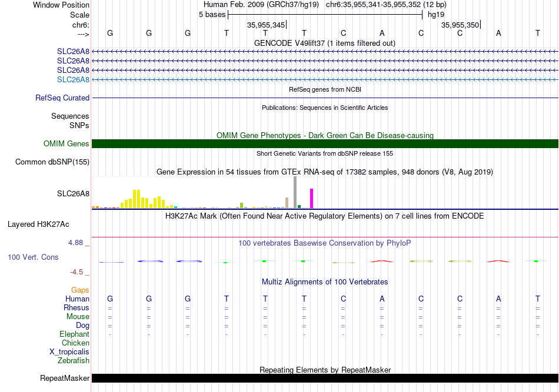Click the 4.88 PhyloP upper scale value
Image resolution: width=559 pixels, height=392 pixels.
click(x=75, y=243)
